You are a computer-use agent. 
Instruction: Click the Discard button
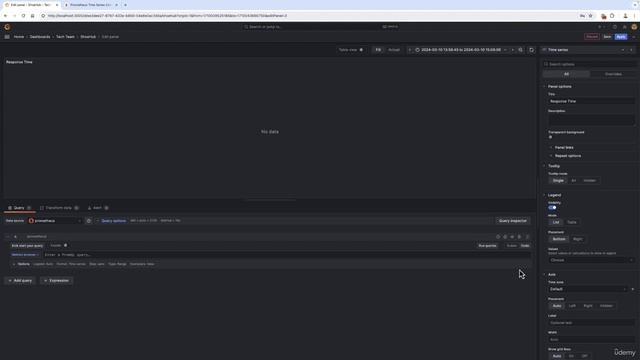pyautogui.click(x=591, y=37)
